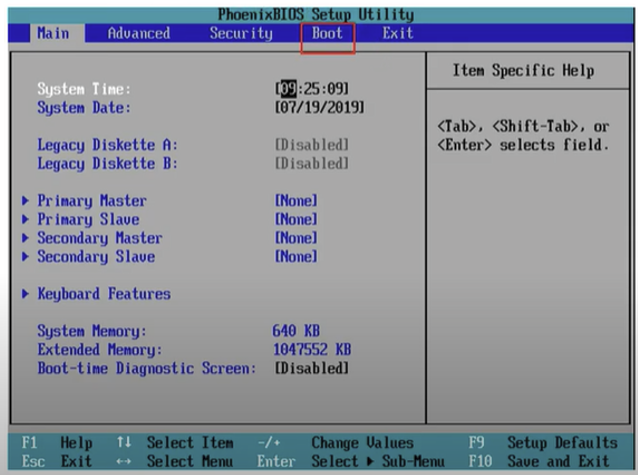Click the F10 Save and Exit hint

[x=539, y=461]
